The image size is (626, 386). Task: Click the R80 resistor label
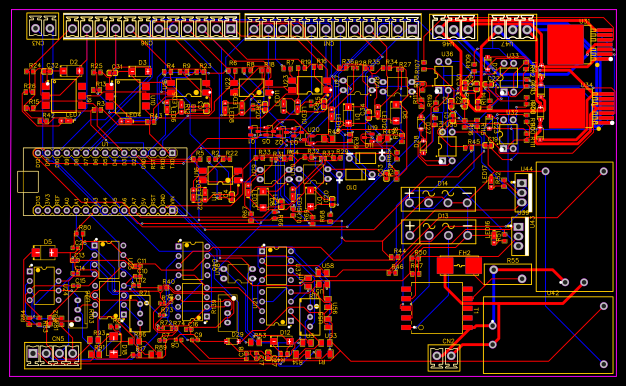click(85, 228)
